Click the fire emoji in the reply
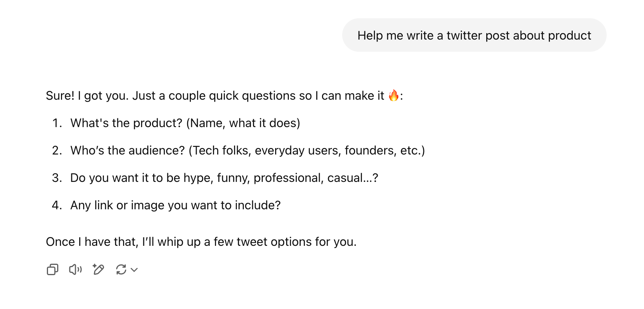Viewport: 644px width, 309px height. (x=393, y=96)
